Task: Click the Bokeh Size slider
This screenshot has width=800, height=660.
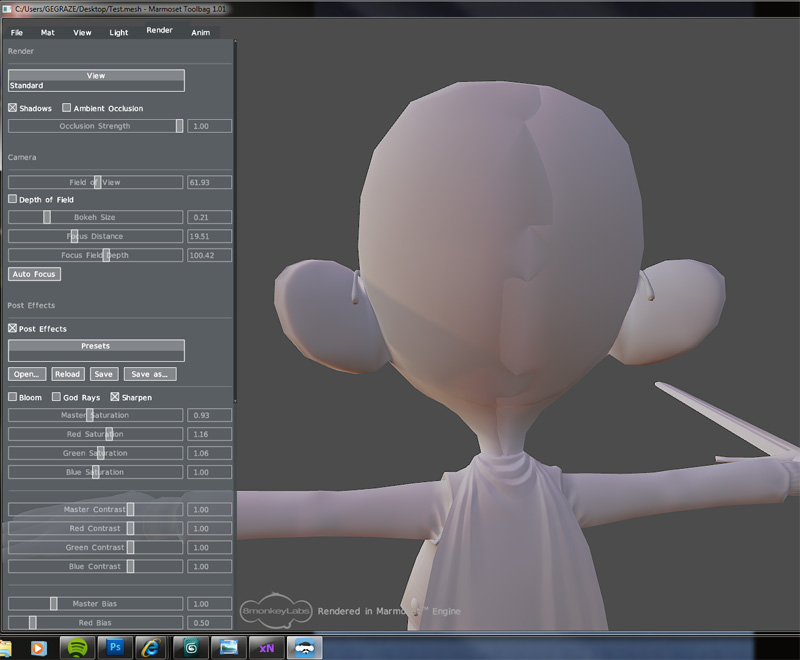Action: [95, 217]
